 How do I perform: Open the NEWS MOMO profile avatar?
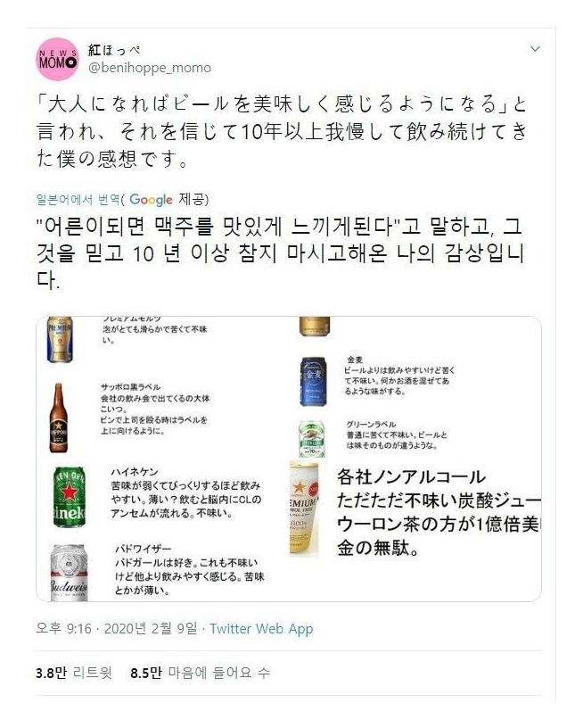(x=58, y=60)
